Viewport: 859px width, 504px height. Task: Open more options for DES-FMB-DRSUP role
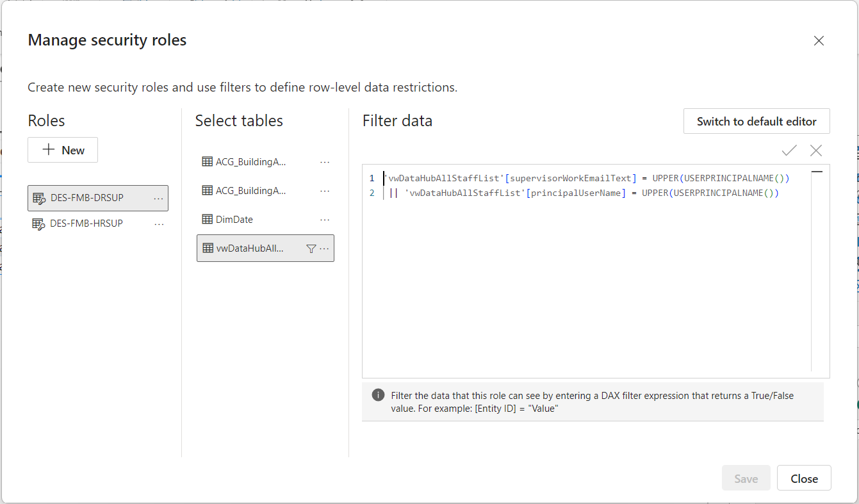pos(158,199)
